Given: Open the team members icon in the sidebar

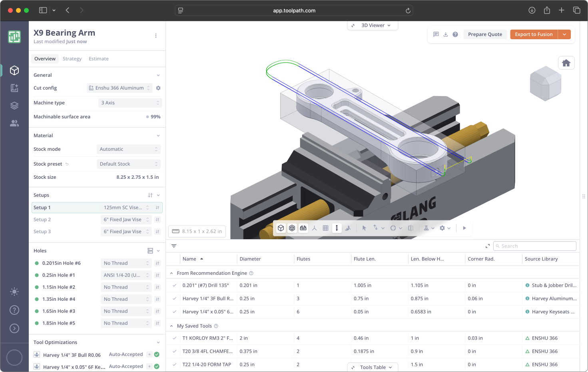Looking at the screenshot, I should coord(14,123).
